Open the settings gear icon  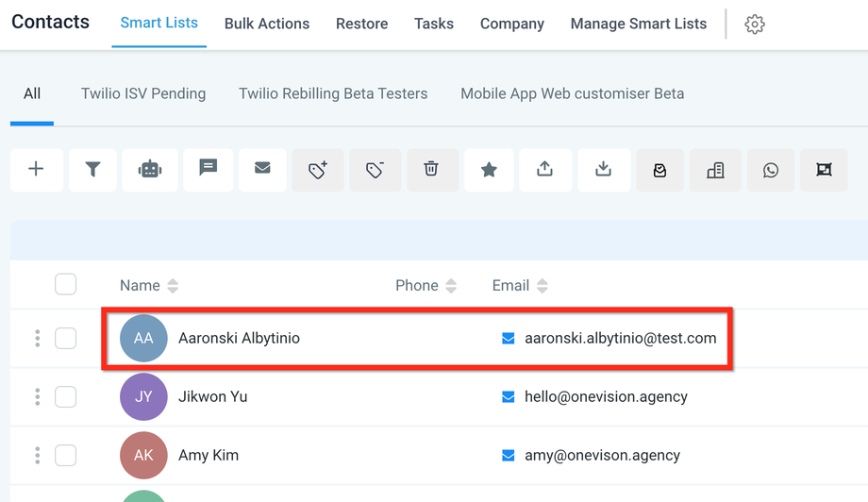[x=754, y=25]
